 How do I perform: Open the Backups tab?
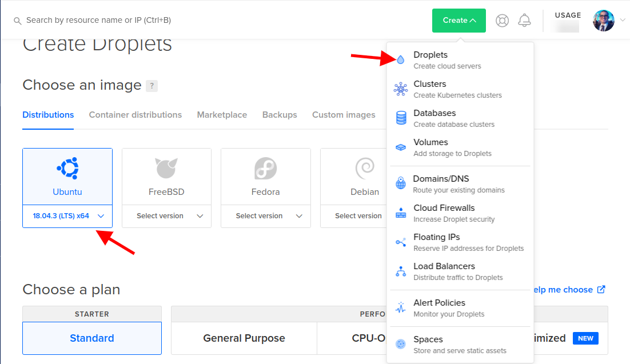coord(280,115)
